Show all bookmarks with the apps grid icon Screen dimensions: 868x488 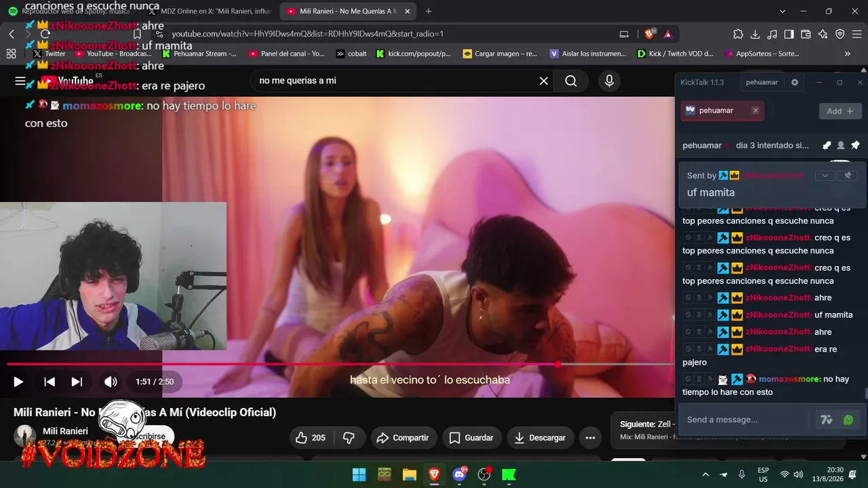tap(11, 54)
